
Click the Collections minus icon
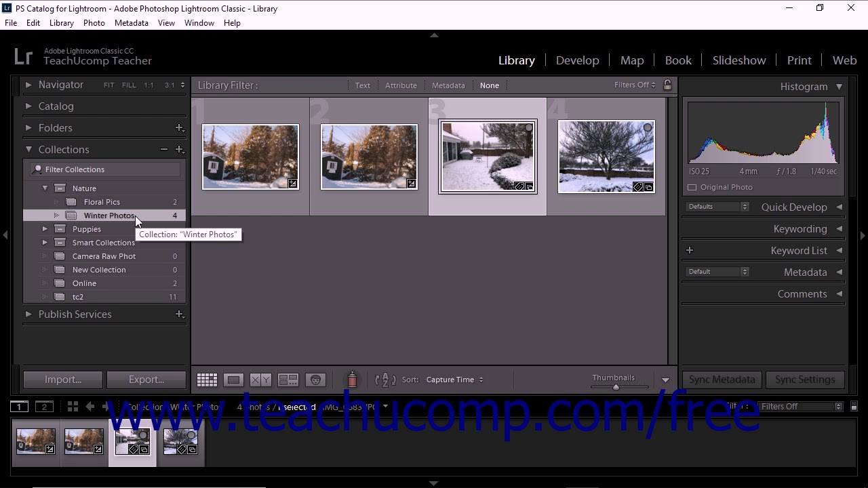[x=164, y=149]
